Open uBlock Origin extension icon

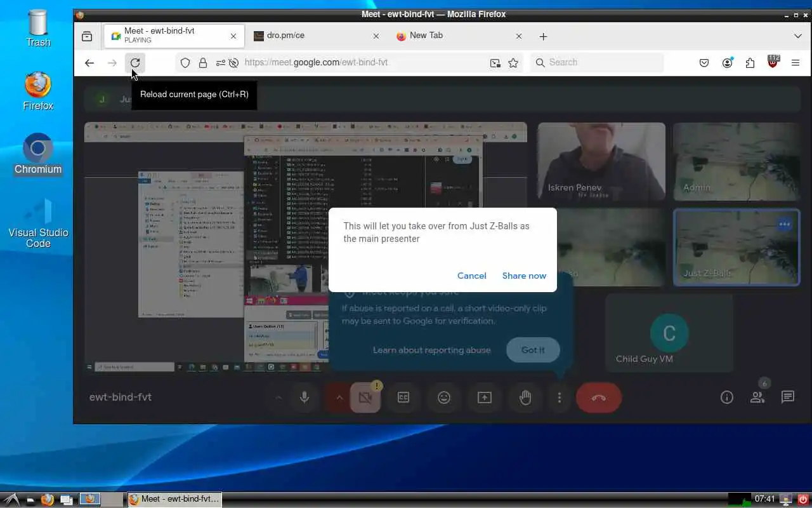click(773, 62)
